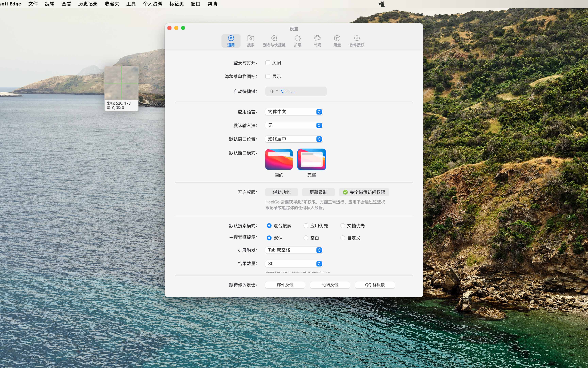Open the 默认输入法 dropdown
The height and width of the screenshot is (368, 588).
pos(294,125)
